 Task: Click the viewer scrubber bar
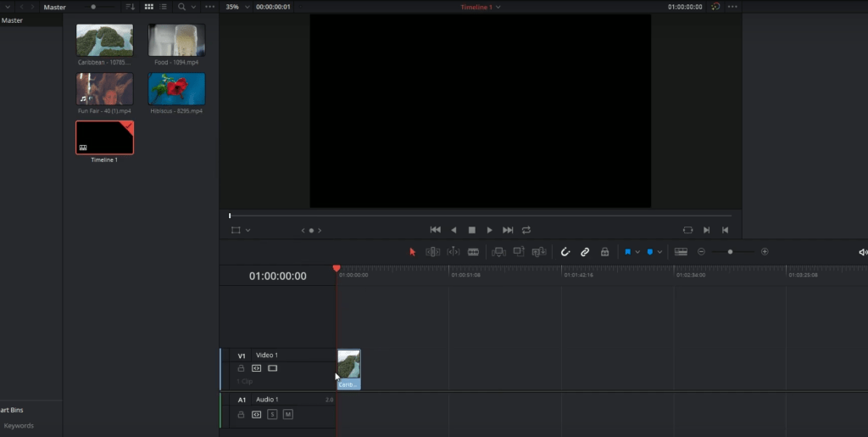pyautogui.click(x=481, y=216)
